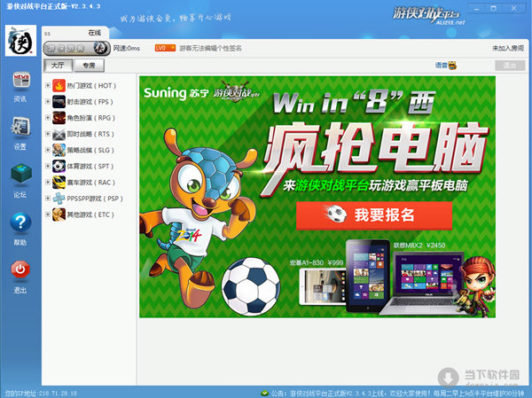This screenshot has width=532, height=398.
Task: Expand the 角色扮演 (RPG) tree node
Action: coord(48,118)
